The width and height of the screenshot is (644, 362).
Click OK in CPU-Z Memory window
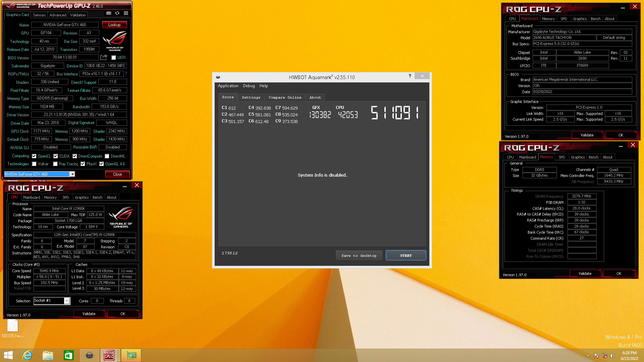tap(619, 274)
